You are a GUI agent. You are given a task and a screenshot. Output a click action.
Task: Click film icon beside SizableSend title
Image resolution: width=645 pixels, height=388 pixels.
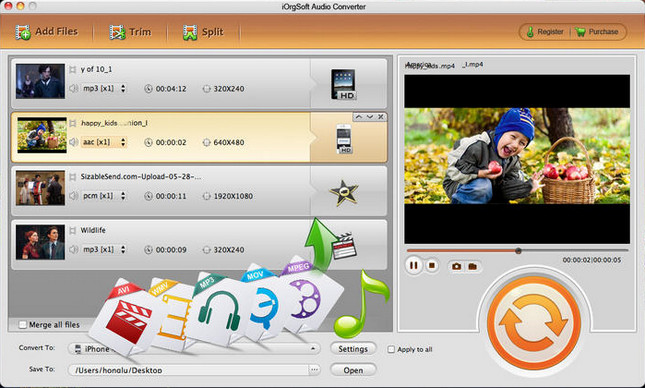pos(72,177)
